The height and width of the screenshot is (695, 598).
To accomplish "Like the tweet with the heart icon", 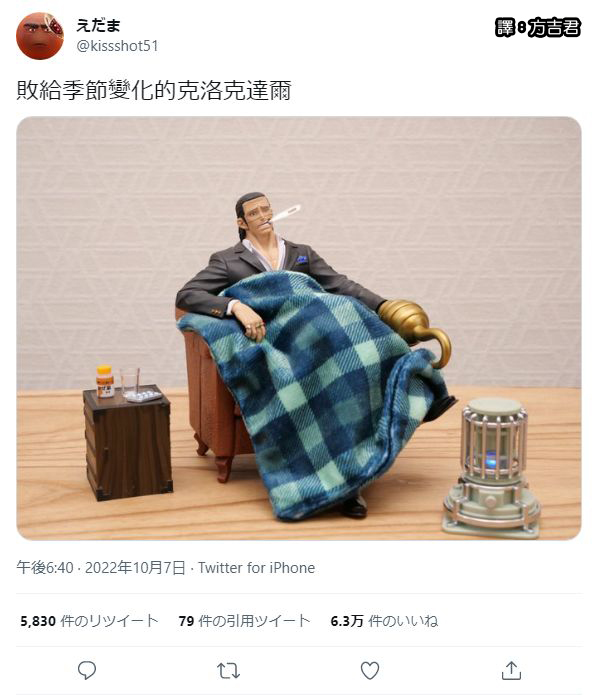I will pos(370,671).
